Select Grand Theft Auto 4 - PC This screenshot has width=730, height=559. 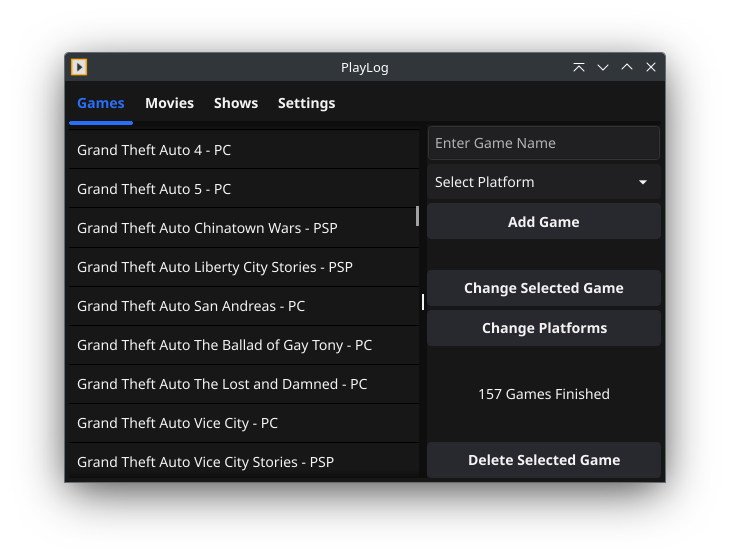pyautogui.click(x=244, y=150)
